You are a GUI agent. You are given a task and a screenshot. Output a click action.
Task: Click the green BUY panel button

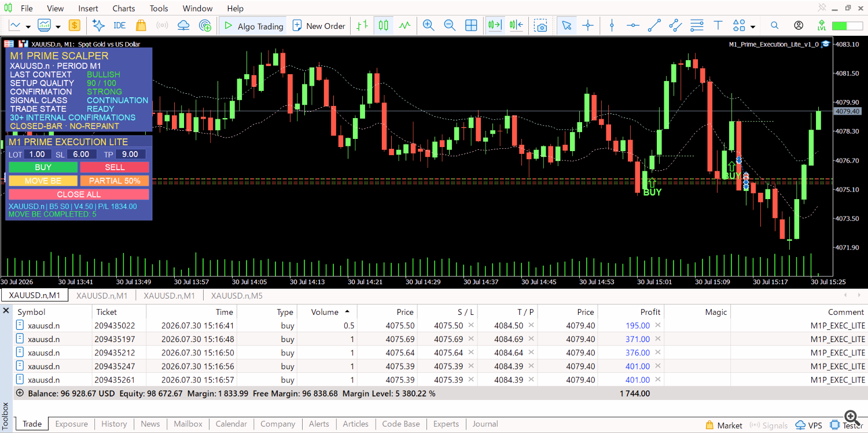[43, 167]
